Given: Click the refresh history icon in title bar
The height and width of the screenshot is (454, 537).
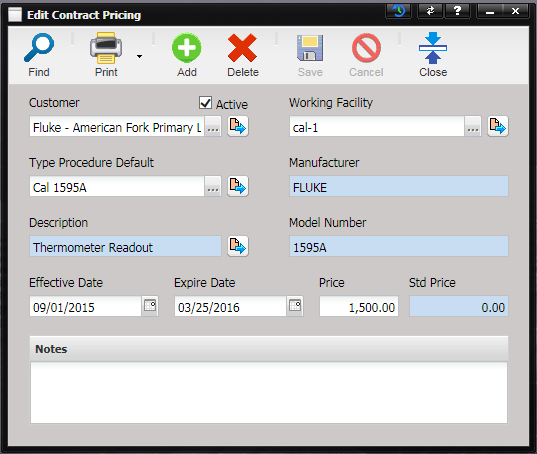Looking at the screenshot, I should (x=399, y=11).
